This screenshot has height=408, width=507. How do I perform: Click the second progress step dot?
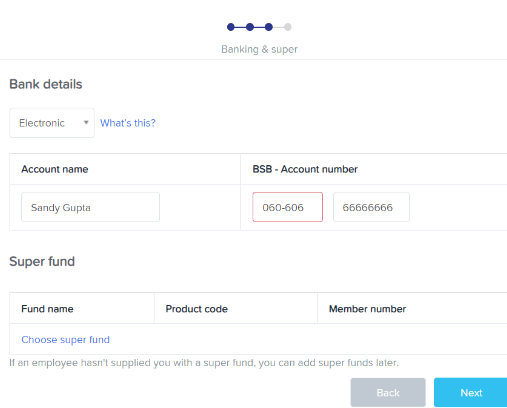click(250, 27)
